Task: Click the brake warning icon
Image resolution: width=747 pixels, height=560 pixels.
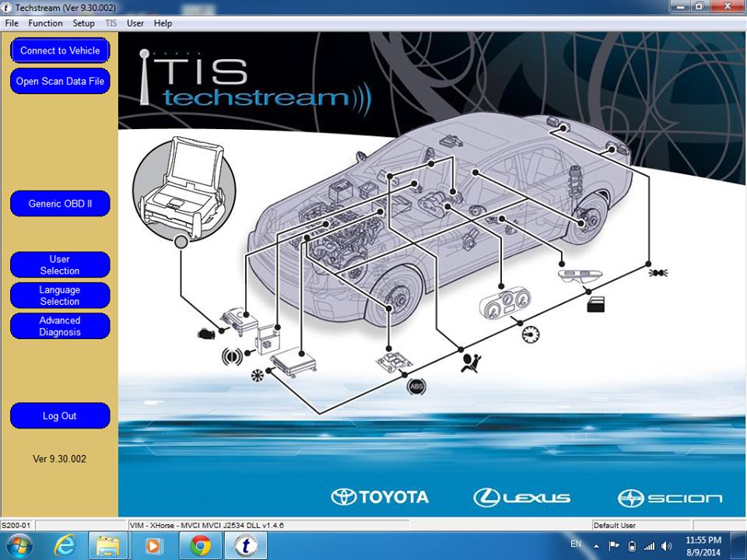Action: (232, 356)
